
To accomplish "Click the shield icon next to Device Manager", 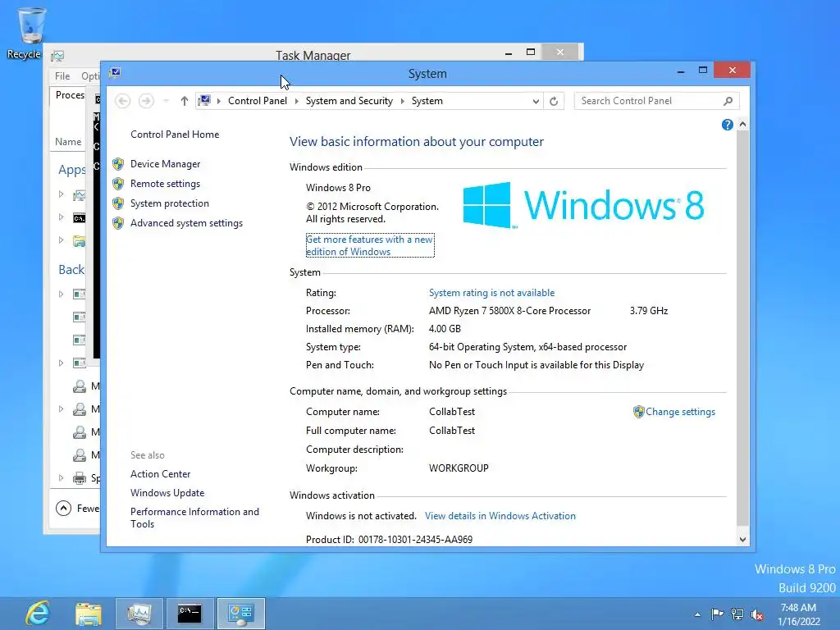I will click(x=118, y=164).
